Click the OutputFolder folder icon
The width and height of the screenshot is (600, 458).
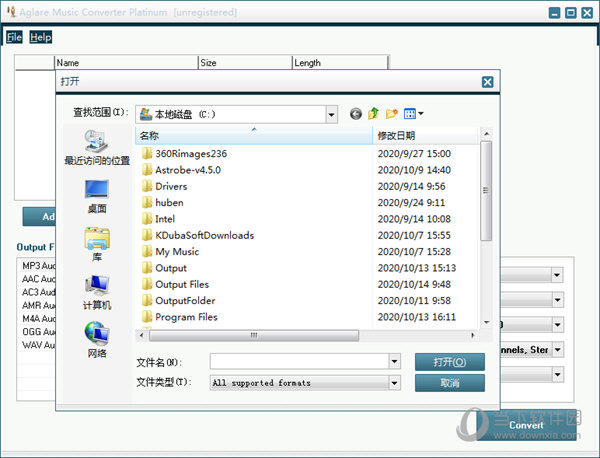147,300
